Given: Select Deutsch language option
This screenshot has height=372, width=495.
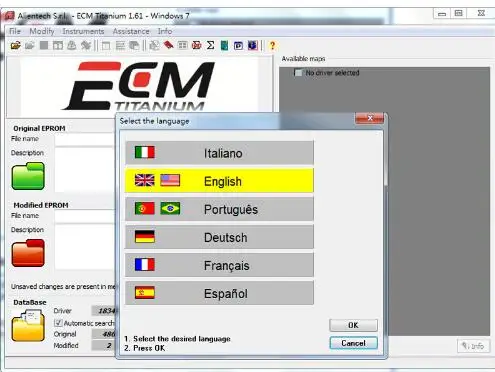Looking at the screenshot, I should [219, 237].
